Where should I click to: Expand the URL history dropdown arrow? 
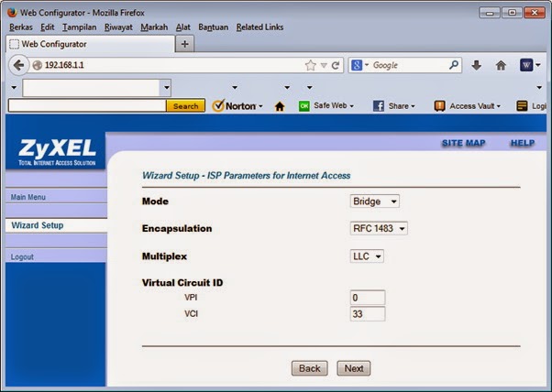pyautogui.click(x=324, y=65)
